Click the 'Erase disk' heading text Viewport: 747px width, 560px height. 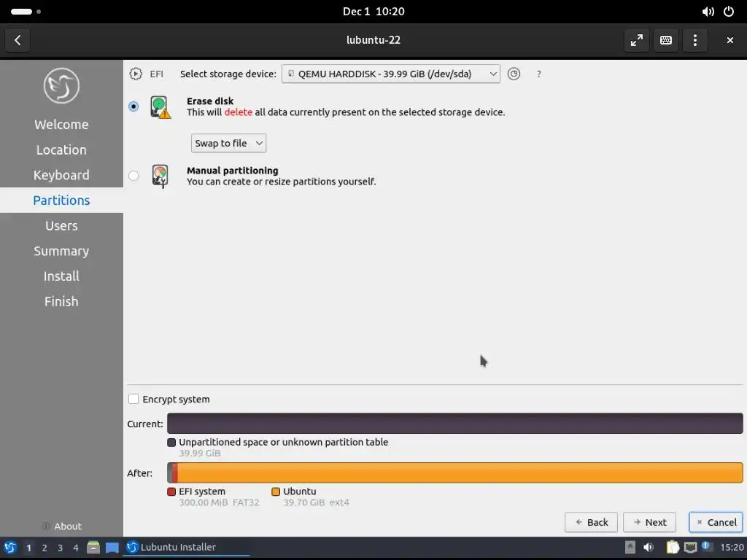point(210,101)
